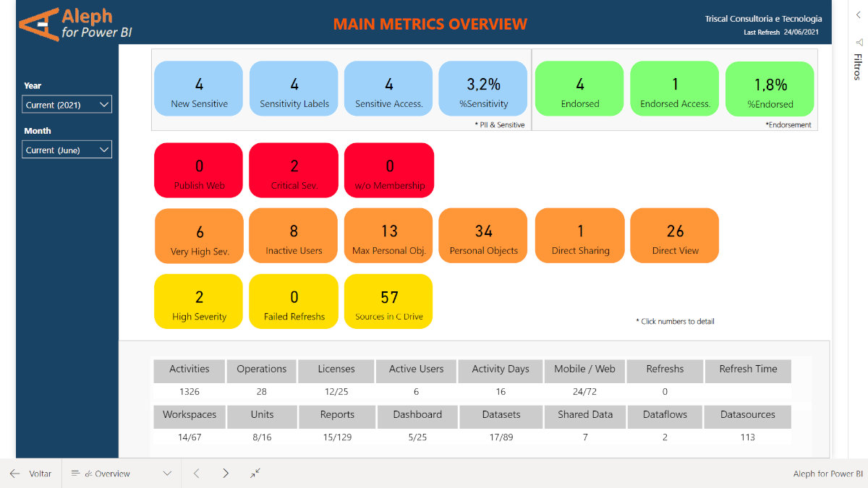Open the Year dropdown
This screenshot has height=488, width=868.
[x=67, y=105]
